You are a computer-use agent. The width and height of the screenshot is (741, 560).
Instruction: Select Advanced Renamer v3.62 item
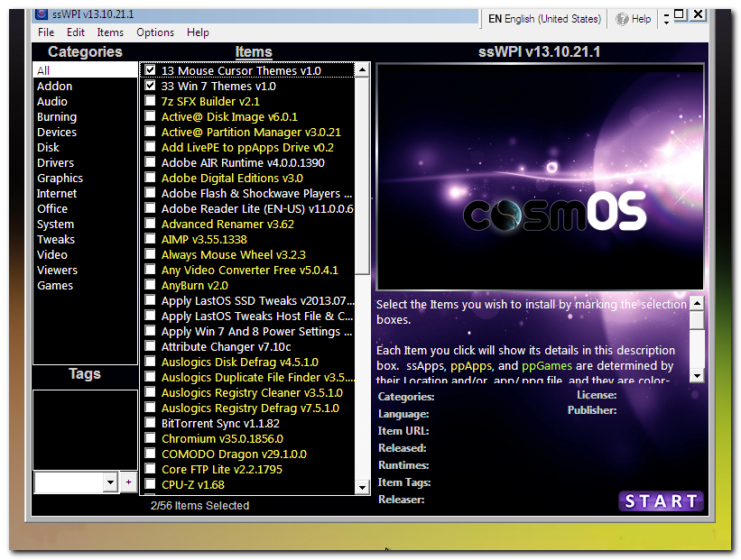coord(227,224)
